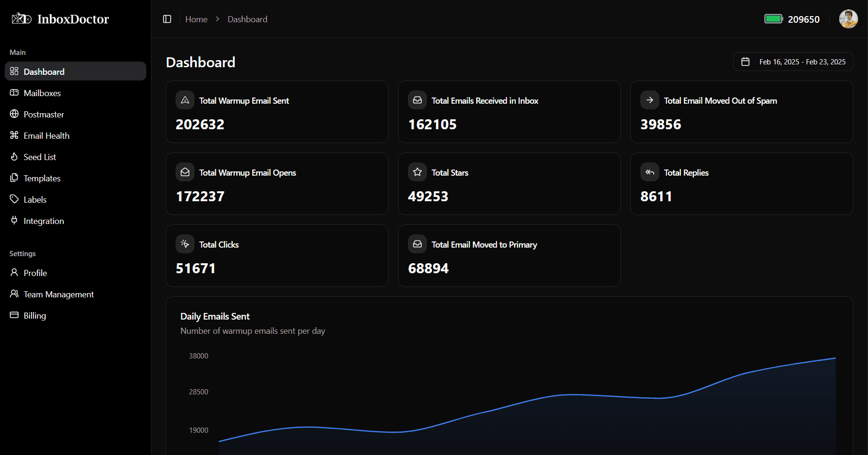Click the 19000 axis label

[198, 430]
